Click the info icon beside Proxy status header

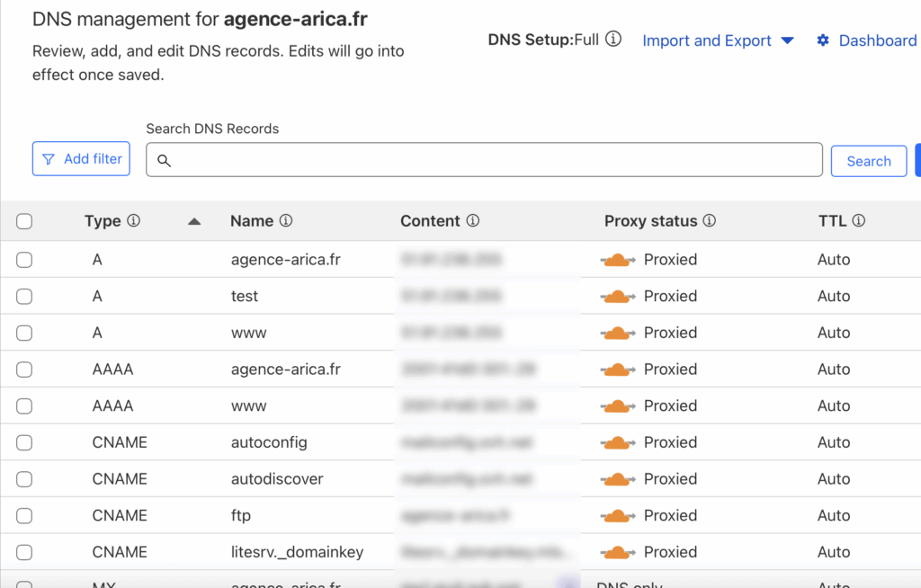click(x=709, y=221)
